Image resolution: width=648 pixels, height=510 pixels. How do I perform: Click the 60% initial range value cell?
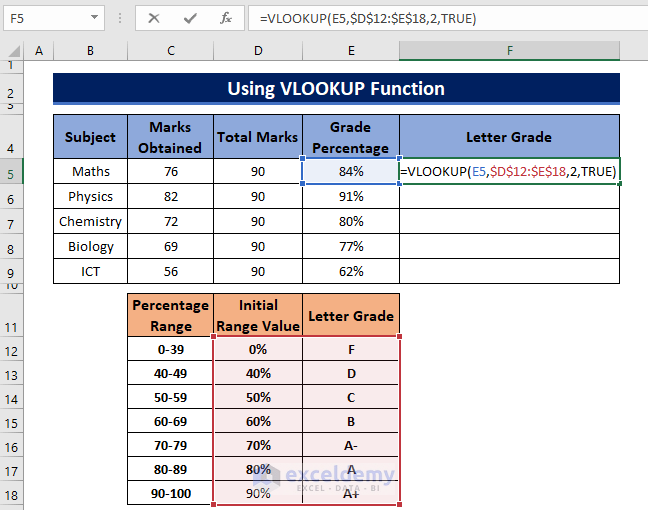pyautogui.click(x=258, y=421)
